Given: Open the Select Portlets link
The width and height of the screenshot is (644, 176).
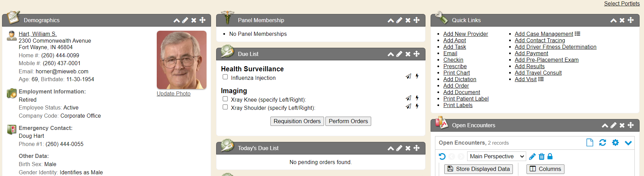Looking at the screenshot, I should pyautogui.click(x=622, y=3).
